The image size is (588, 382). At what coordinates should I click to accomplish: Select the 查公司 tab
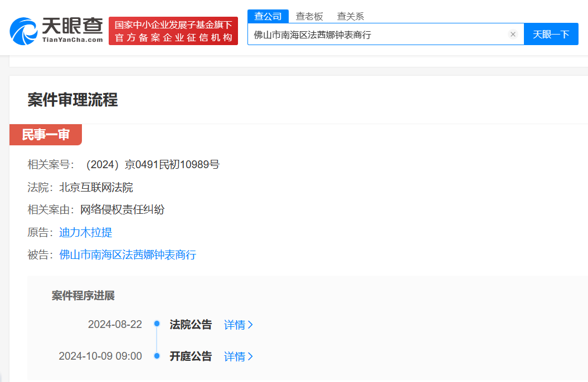pyautogui.click(x=270, y=16)
